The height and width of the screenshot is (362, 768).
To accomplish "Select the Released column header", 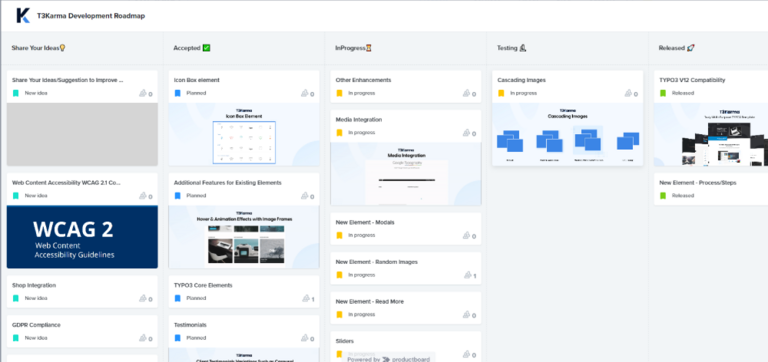I will [676, 48].
